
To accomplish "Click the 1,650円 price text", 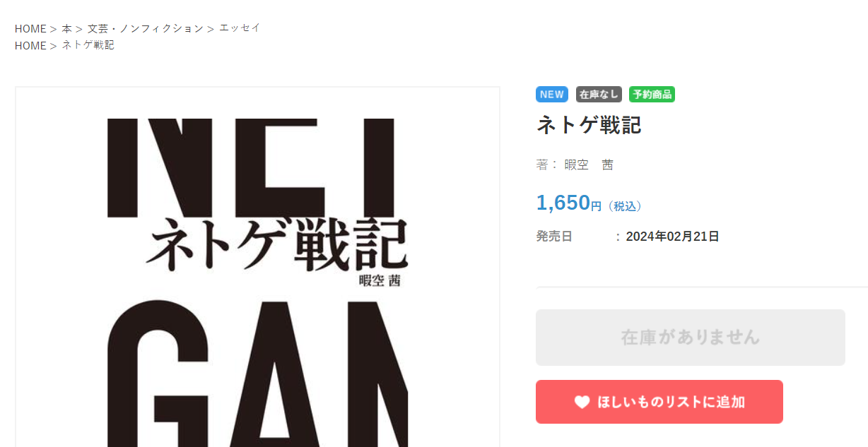I will [x=569, y=203].
